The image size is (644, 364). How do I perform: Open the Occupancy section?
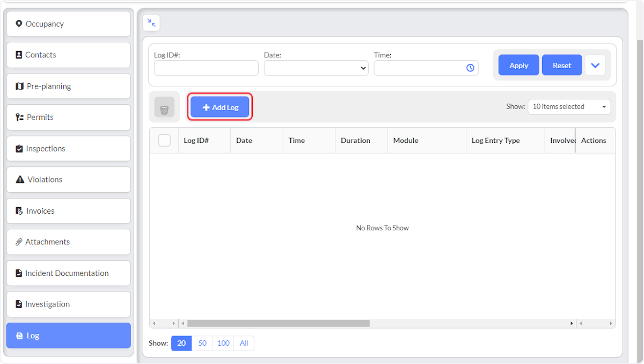pos(69,24)
